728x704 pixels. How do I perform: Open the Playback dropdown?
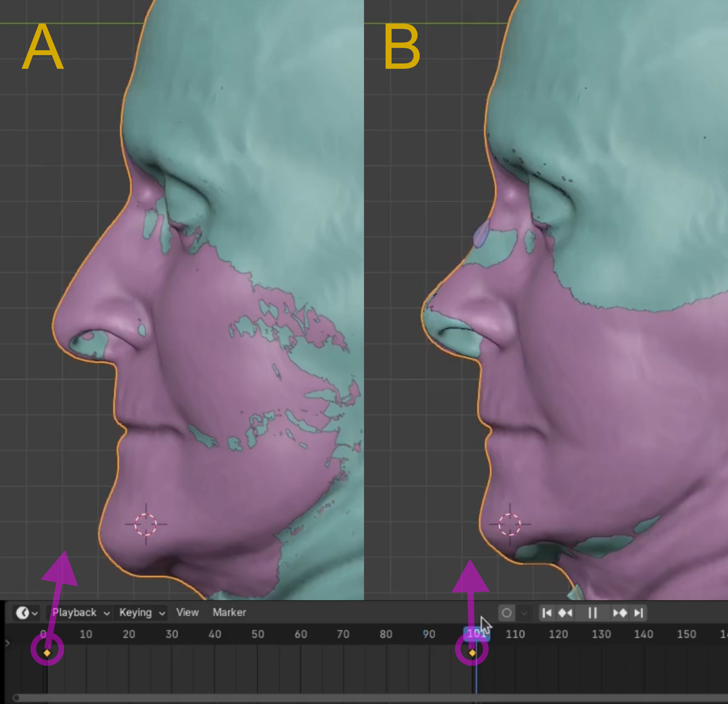(80, 613)
